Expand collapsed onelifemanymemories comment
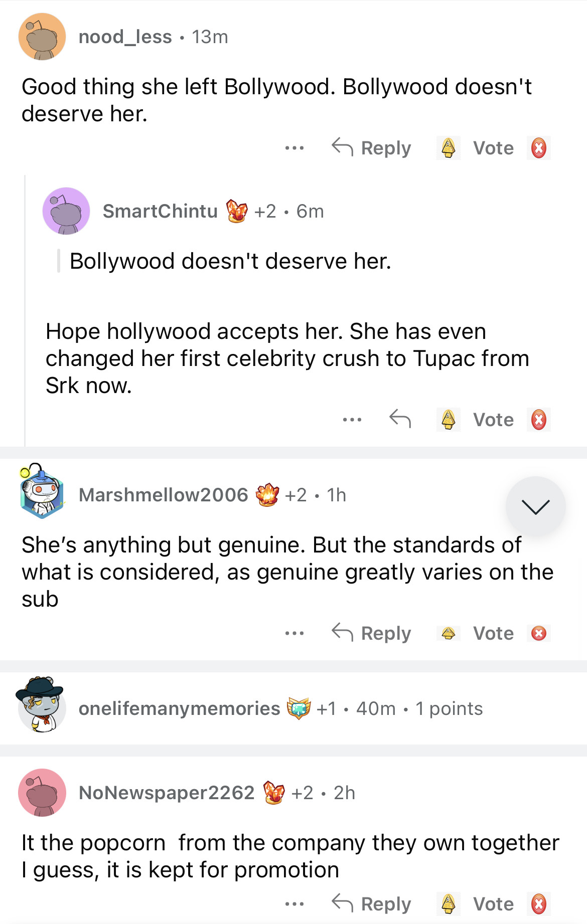The height and width of the screenshot is (924, 587). click(281, 708)
